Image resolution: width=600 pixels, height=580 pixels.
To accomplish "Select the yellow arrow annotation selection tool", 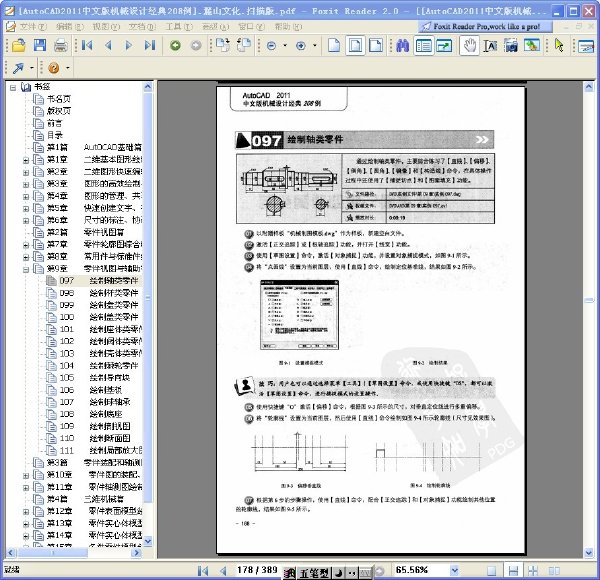I will (559, 46).
